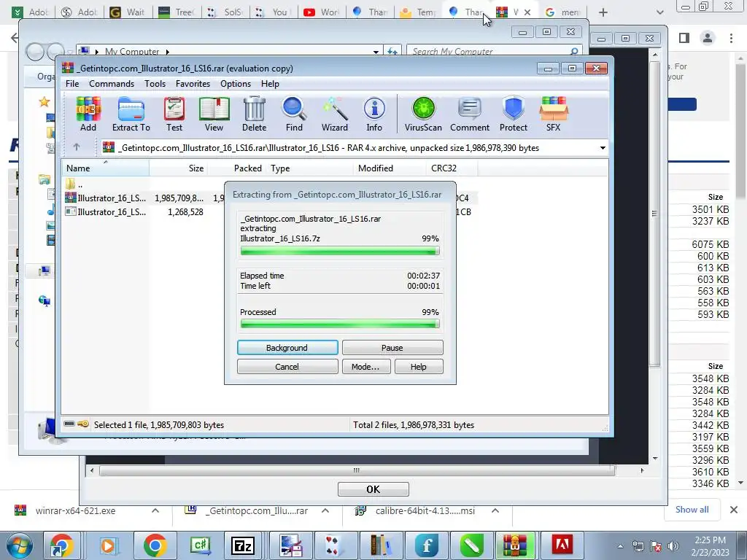
Task: Open Chrome tab search chevron
Action: click(x=659, y=12)
